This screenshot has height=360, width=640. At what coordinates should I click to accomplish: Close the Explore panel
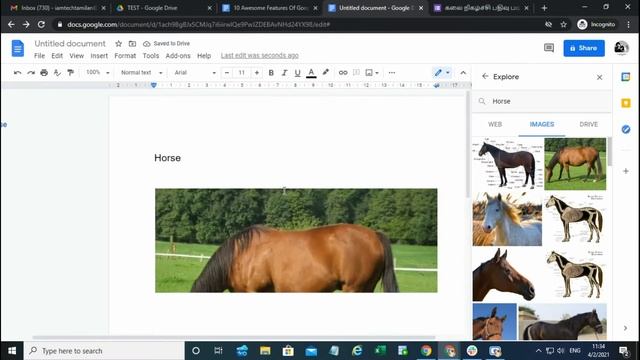600,77
